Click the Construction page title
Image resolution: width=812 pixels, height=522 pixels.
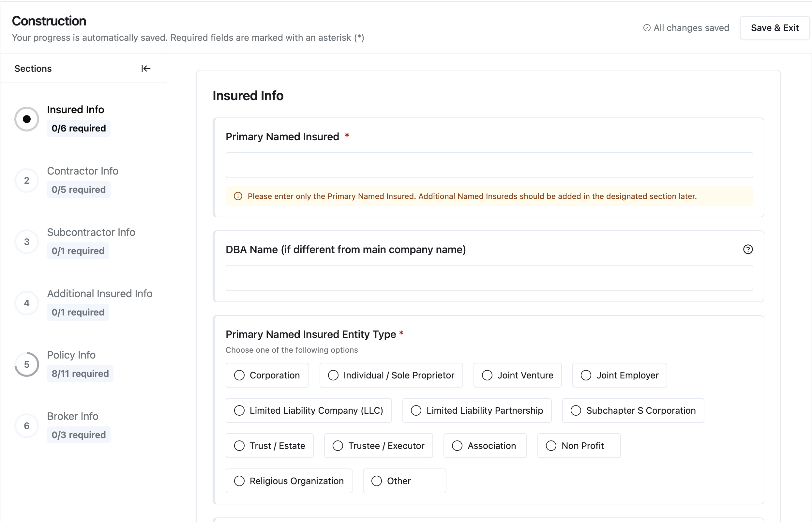49,21
